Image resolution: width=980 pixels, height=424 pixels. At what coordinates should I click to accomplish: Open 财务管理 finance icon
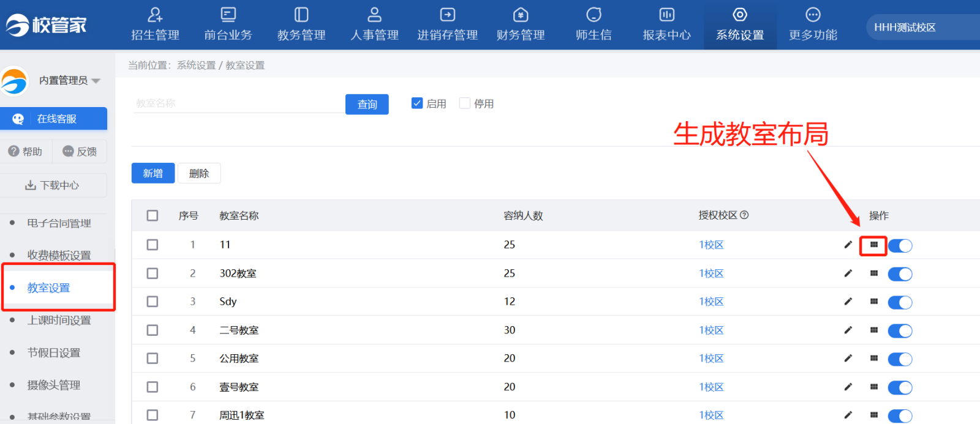tap(521, 14)
